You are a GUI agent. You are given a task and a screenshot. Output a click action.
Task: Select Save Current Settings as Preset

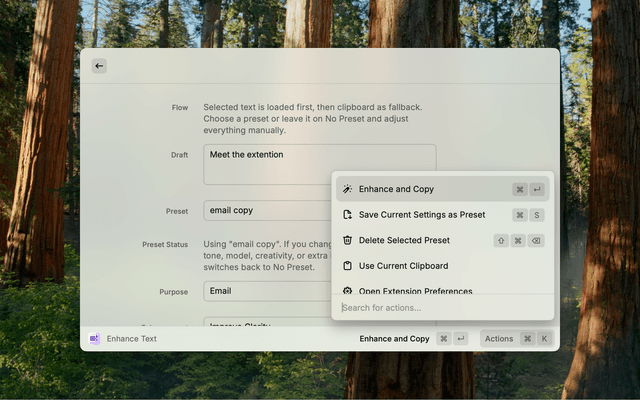click(422, 215)
